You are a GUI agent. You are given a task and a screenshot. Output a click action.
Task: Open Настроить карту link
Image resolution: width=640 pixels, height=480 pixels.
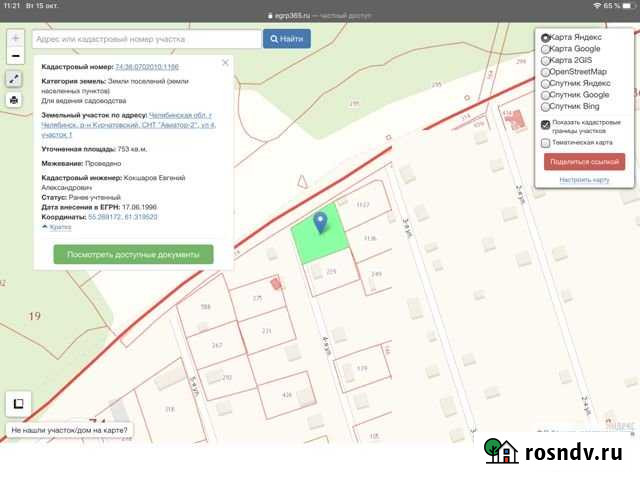584,180
